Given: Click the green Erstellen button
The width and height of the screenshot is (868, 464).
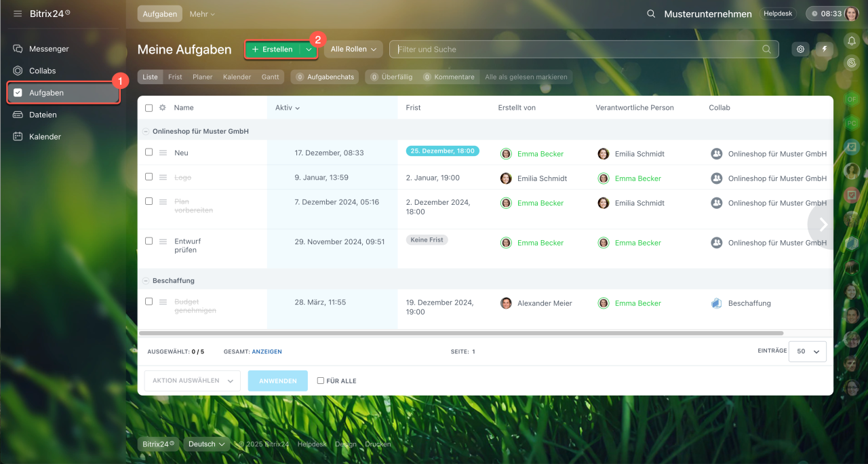Looking at the screenshot, I should (x=273, y=49).
